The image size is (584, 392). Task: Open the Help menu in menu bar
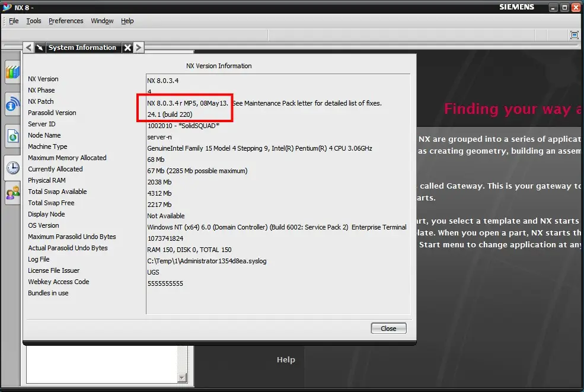point(127,21)
